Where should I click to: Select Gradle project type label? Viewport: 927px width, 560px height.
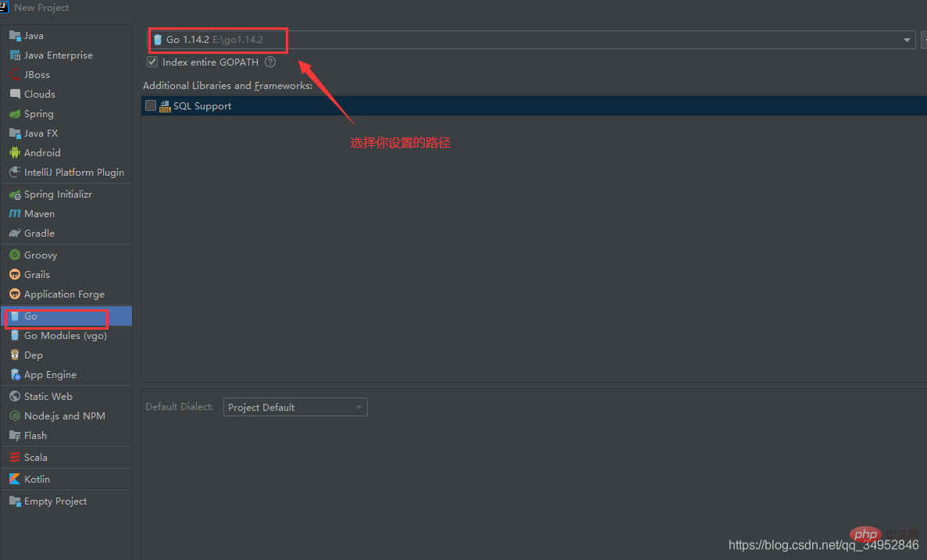39,233
